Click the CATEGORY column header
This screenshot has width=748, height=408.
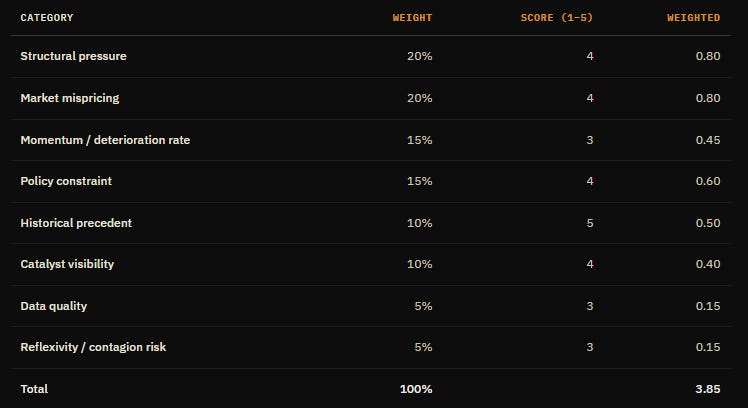click(47, 18)
